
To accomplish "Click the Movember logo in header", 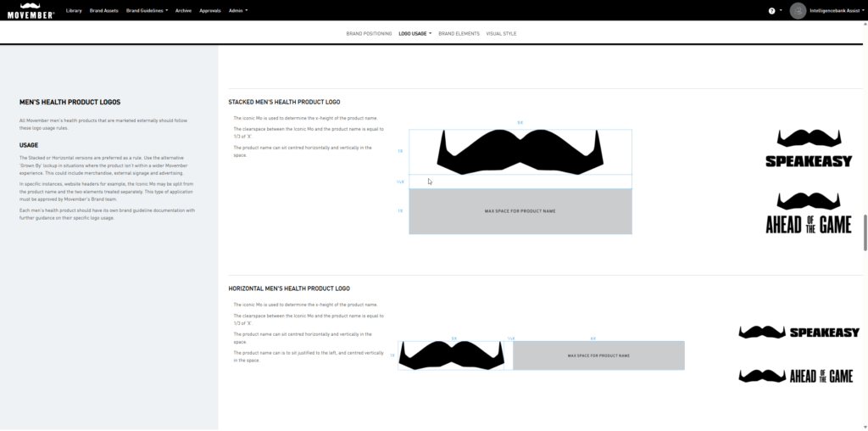I will pos(31,10).
